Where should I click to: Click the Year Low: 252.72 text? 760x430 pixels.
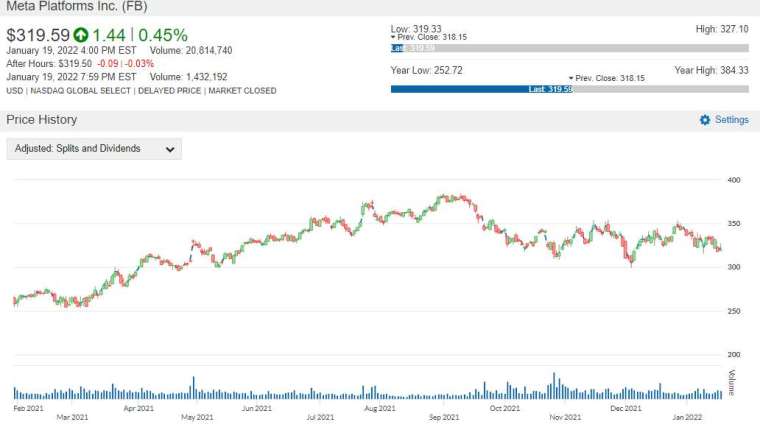click(x=427, y=70)
